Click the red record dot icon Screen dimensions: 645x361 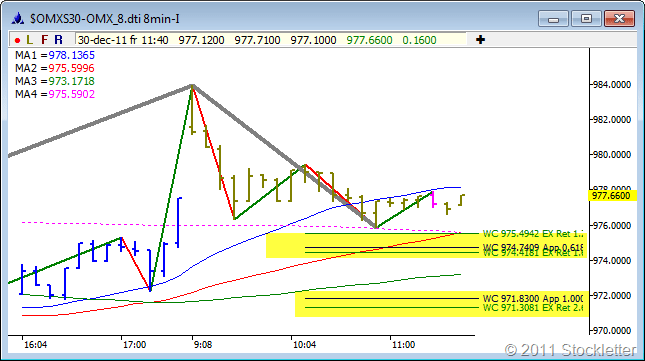coord(17,40)
